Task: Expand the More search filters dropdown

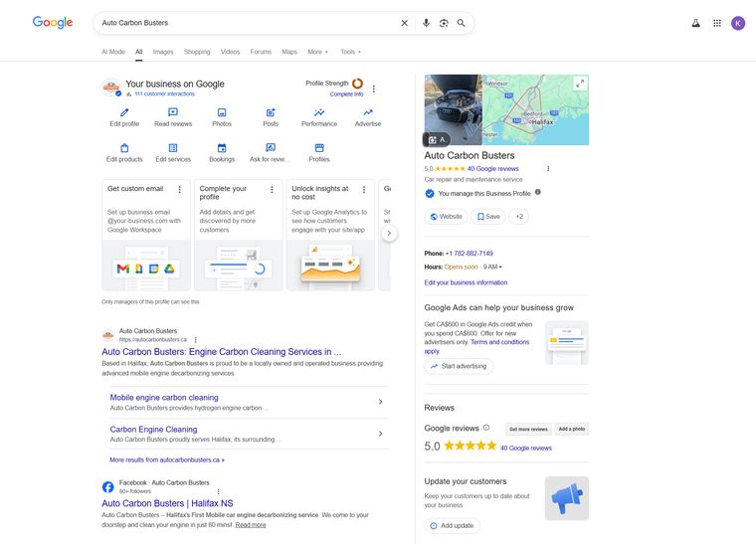Action: 317,52
